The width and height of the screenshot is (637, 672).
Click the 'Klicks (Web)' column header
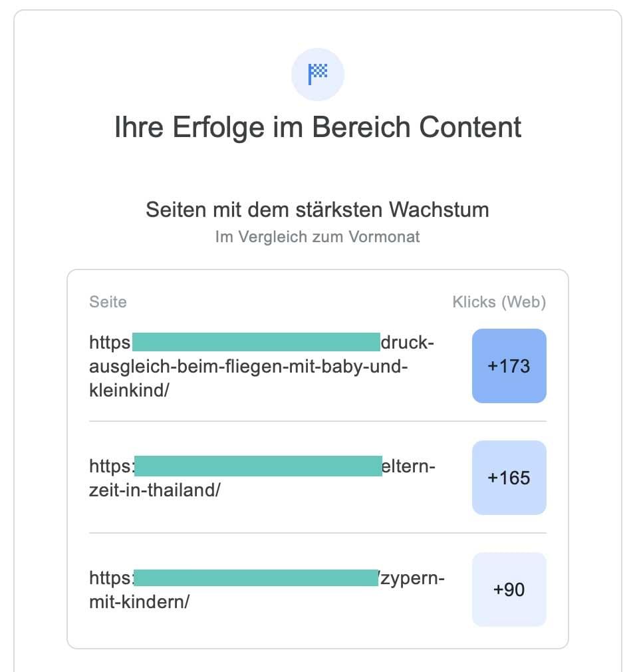coord(499,302)
